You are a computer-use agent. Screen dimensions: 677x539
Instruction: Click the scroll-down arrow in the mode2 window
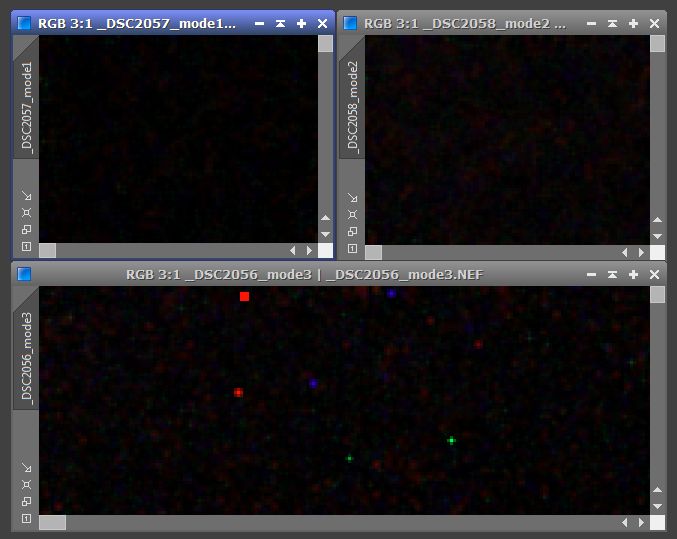coord(658,236)
